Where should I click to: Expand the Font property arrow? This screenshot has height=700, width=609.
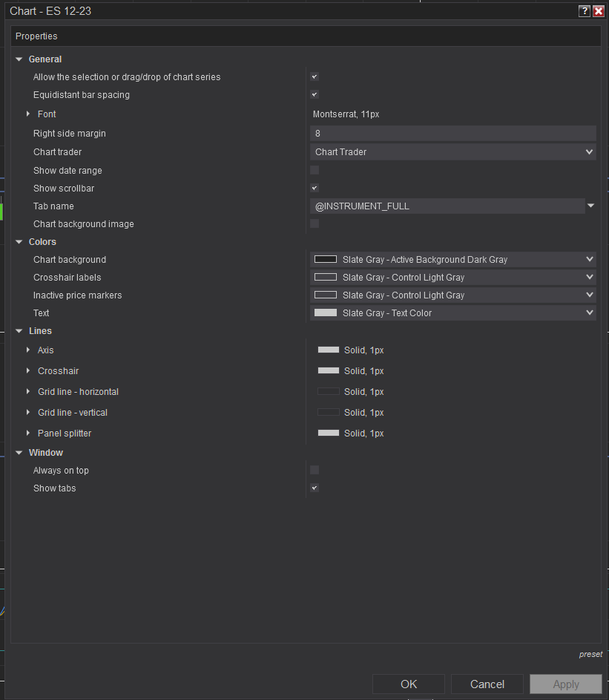pyautogui.click(x=28, y=114)
